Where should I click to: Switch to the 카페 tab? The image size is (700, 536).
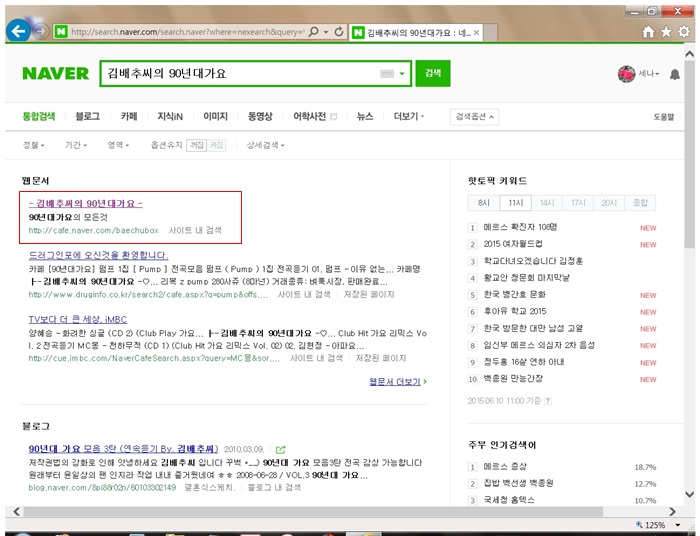point(129,116)
